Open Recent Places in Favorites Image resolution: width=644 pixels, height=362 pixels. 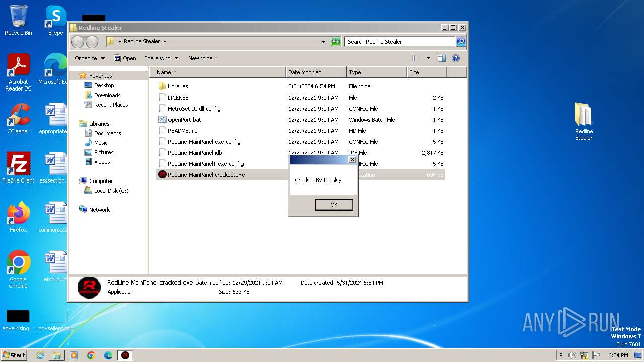(x=111, y=105)
